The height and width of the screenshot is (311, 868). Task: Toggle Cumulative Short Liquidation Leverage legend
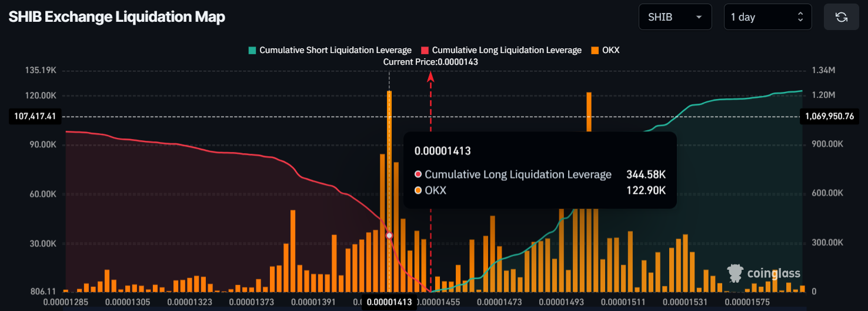pos(330,50)
